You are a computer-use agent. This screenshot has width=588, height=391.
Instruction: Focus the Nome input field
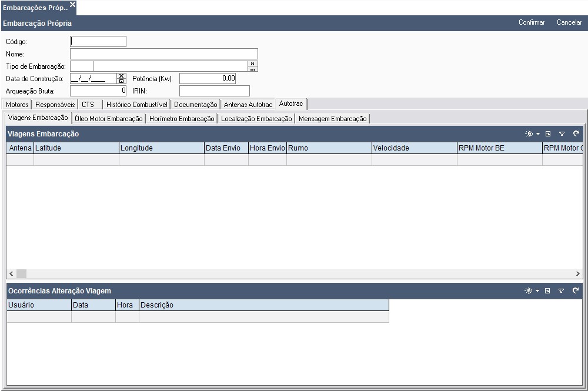163,54
